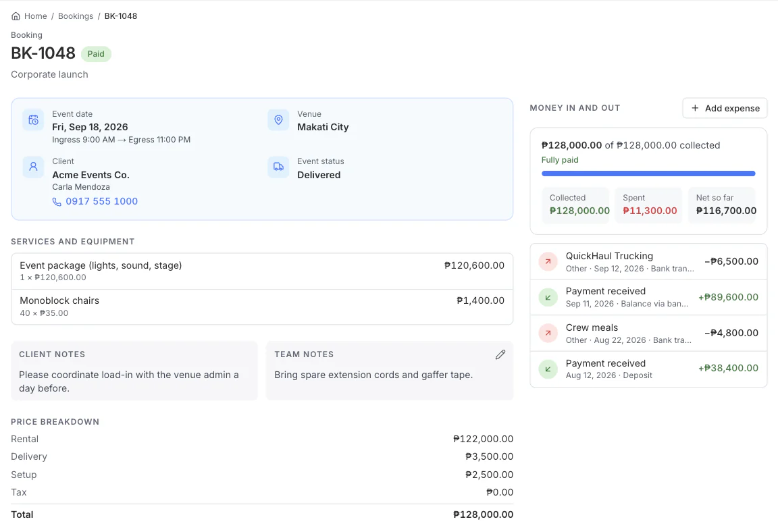Click the Corporate launch subtitle
The width and height of the screenshot is (778, 532).
coord(49,74)
